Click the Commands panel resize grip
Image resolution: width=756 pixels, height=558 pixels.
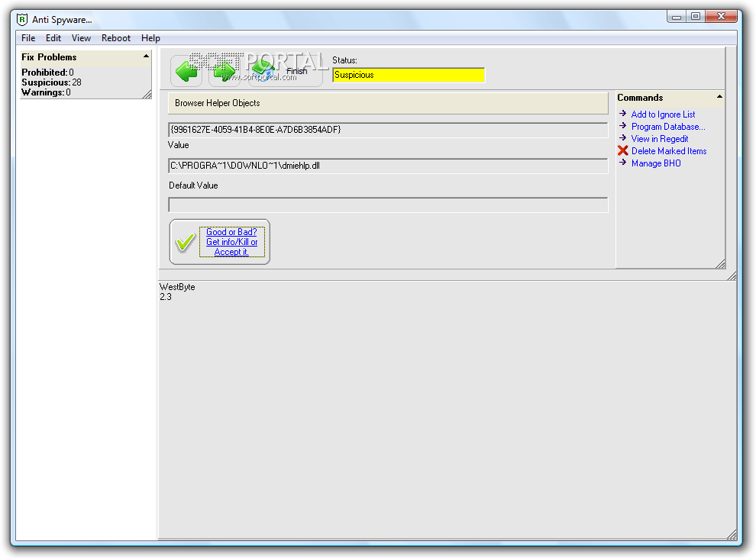[x=720, y=263]
